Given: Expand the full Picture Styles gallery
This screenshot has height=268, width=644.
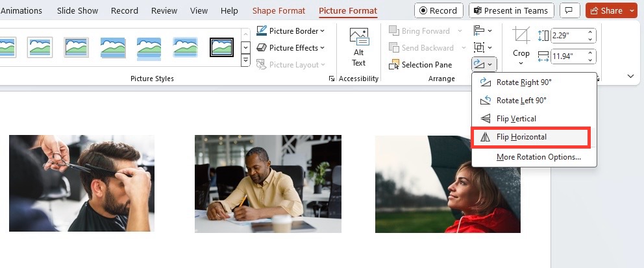Looking at the screenshot, I should [245, 61].
